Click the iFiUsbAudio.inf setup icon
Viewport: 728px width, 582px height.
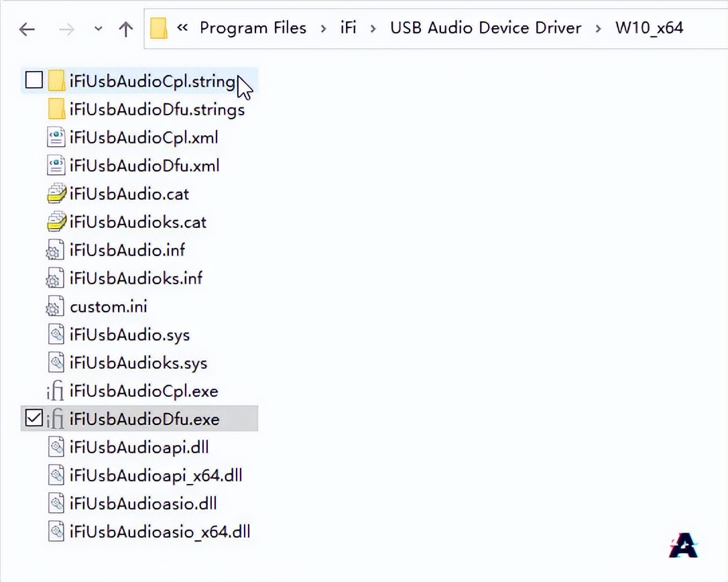pyautogui.click(x=55, y=250)
